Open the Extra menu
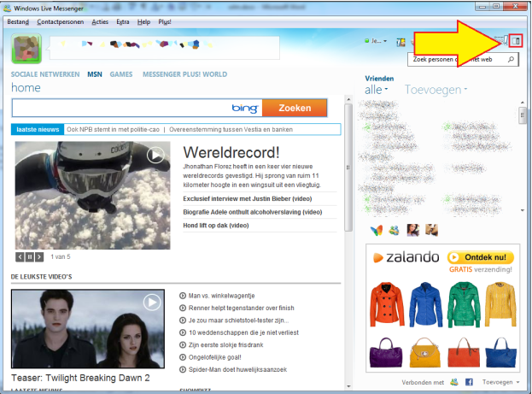The width and height of the screenshot is (532, 394). (123, 21)
